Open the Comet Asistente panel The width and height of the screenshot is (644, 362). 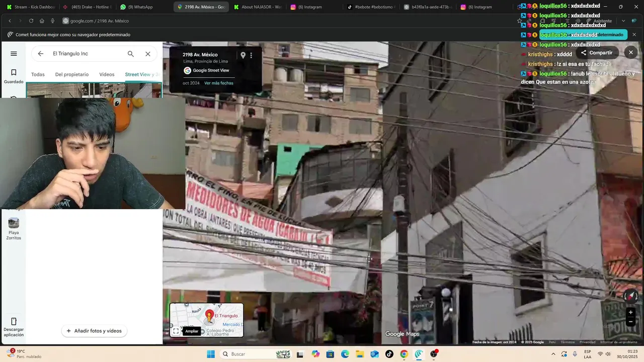(x=598, y=21)
